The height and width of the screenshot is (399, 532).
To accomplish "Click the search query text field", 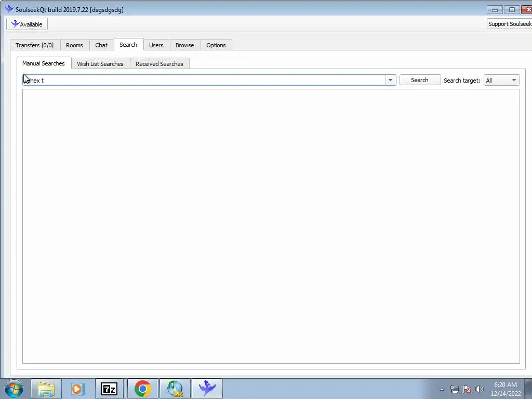I will click(204, 81).
